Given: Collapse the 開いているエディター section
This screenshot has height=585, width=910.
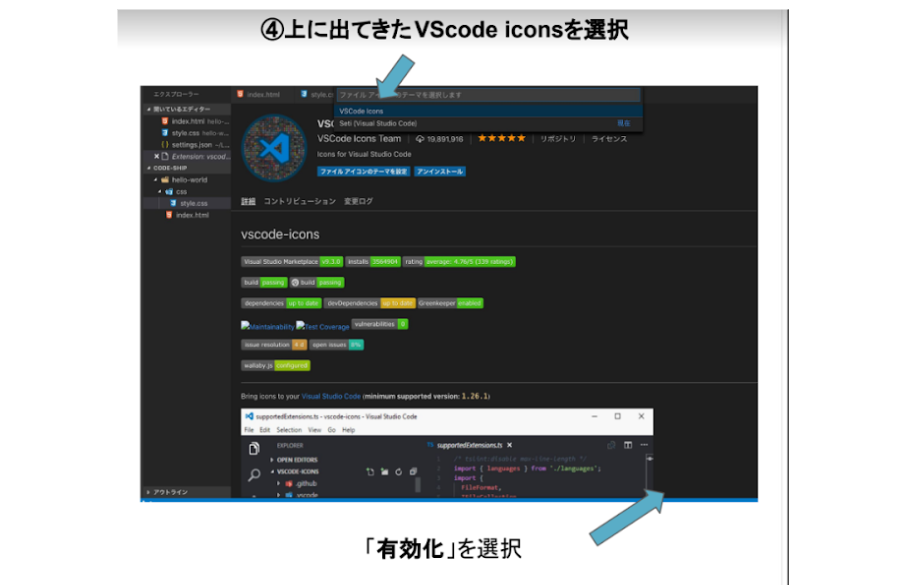Looking at the screenshot, I should pyautogui.click(x=149, y=109).
